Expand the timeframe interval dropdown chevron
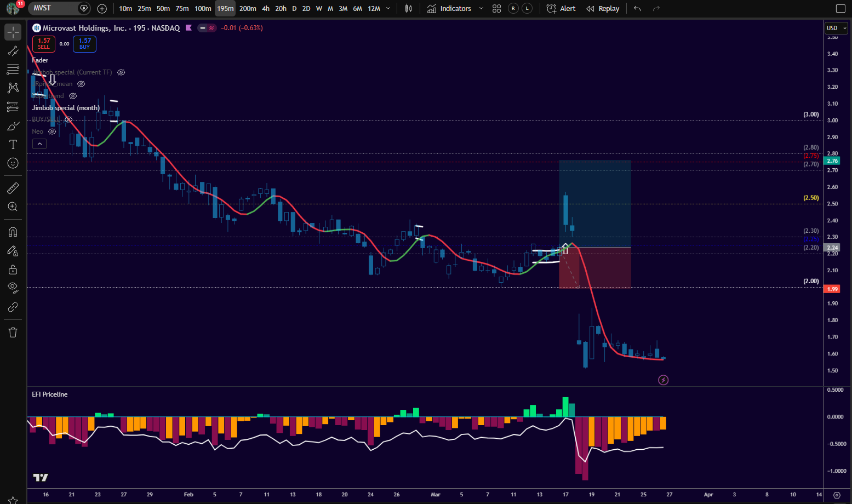This screenshot has height=504, width=852. click(388, 8)
